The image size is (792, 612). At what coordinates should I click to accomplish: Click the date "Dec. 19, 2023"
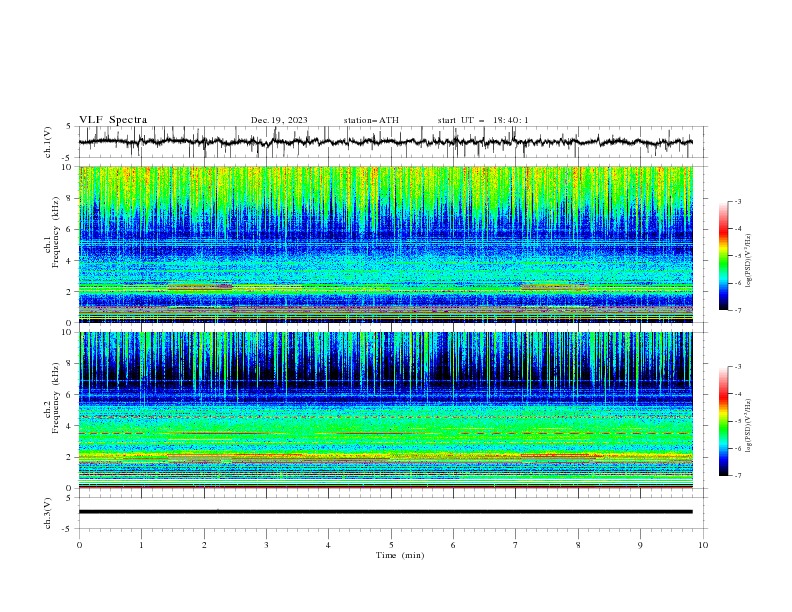pos(279,120)
